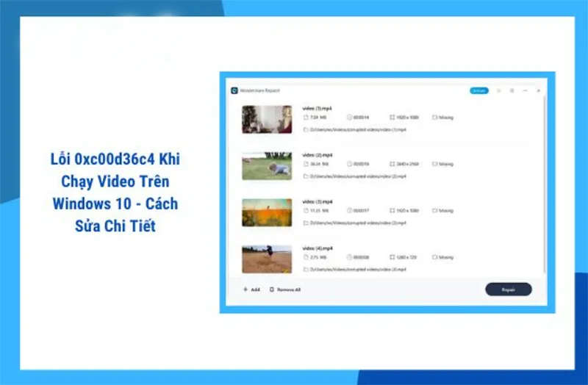
Task: Click the cart icon next to Activate
Action: [x=499, y=90]
